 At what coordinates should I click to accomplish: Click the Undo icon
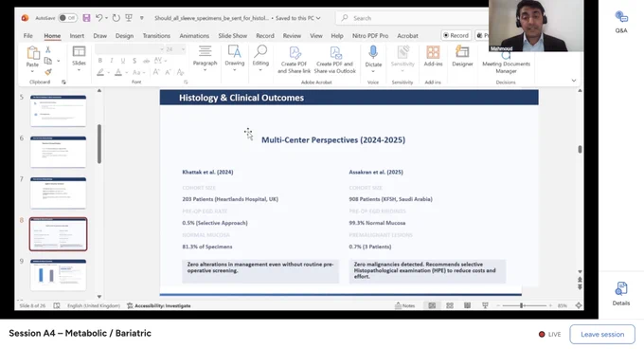tap(99, 18)
